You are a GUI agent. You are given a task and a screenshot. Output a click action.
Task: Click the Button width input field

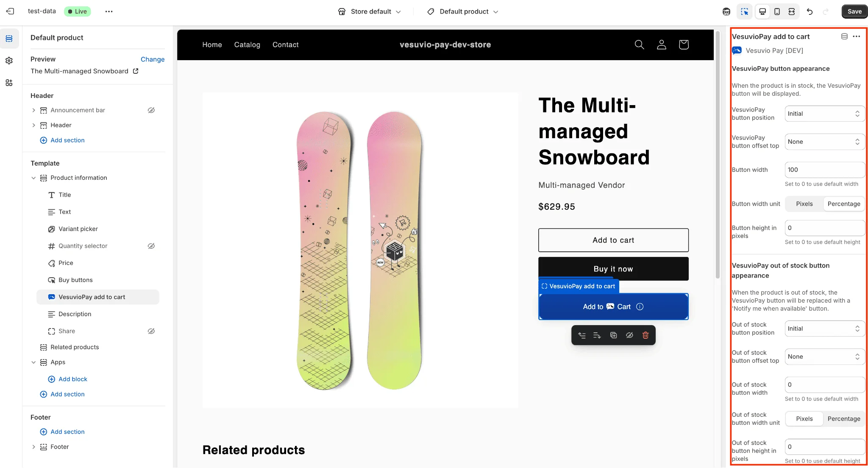coord(824,170)
